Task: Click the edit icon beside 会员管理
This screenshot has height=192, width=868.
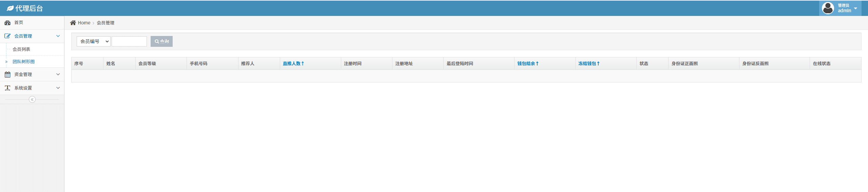Action: click(7, 36)
